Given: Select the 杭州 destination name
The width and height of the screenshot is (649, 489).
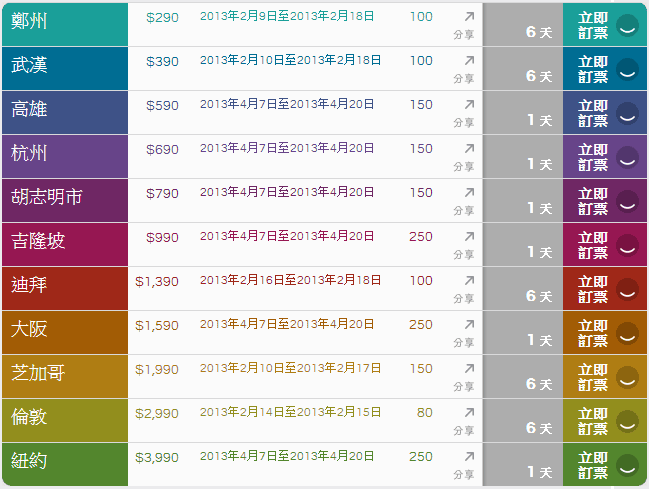Looking at the screenshot, I should tap(29, 154).
